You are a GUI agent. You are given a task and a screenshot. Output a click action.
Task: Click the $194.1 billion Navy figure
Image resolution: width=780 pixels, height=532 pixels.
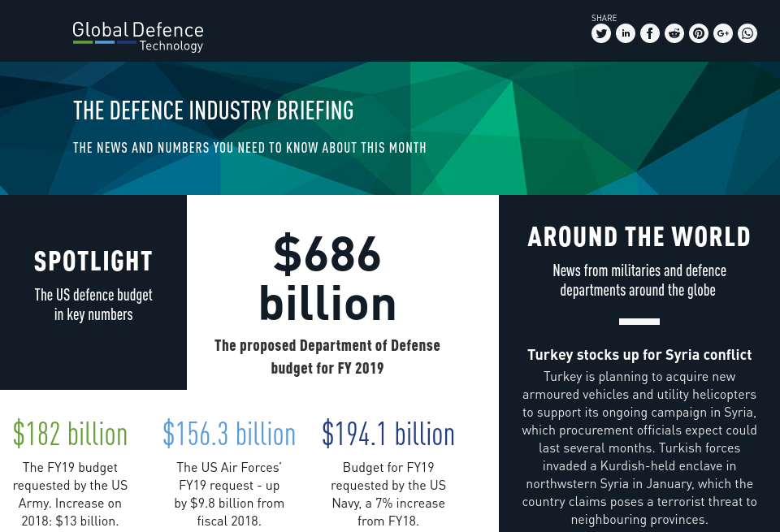pyautogui.click(x=388, y=434)
